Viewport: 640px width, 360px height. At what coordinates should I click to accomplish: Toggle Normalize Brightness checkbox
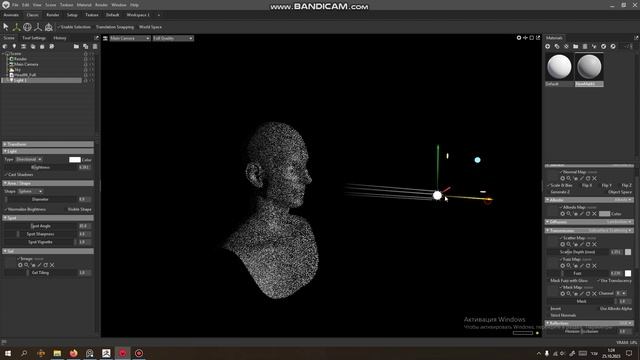tap(25, 209)
